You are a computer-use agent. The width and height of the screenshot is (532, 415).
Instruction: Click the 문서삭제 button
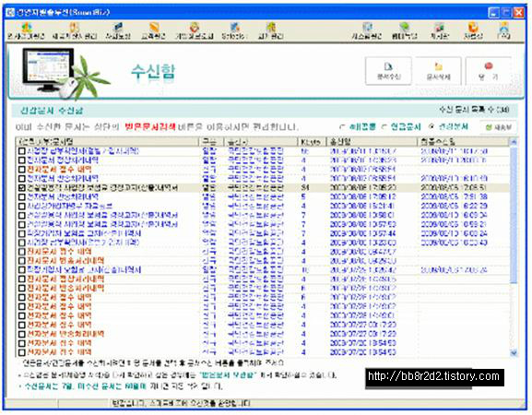[438, 71]
